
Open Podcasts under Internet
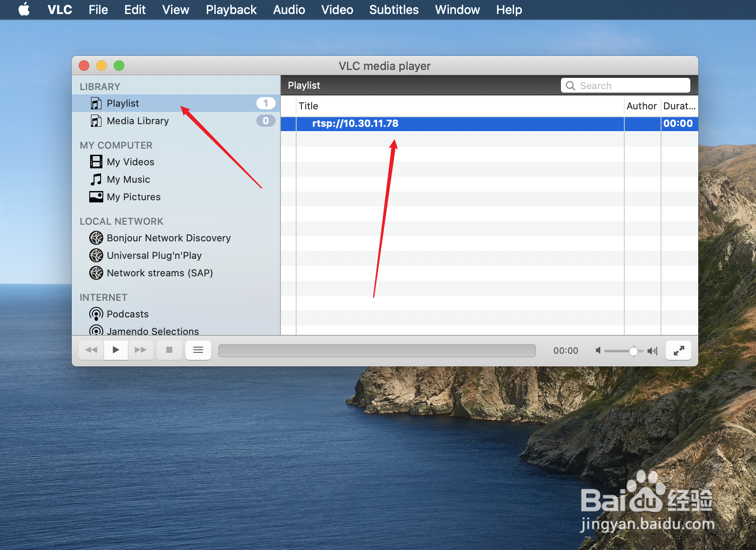click(x=176, y=314)
